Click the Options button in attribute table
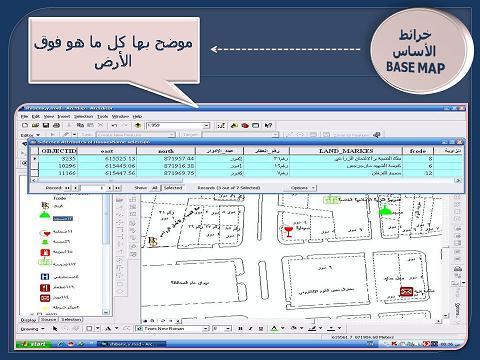This screenshot has width=480, height=360. coord(303,188)
